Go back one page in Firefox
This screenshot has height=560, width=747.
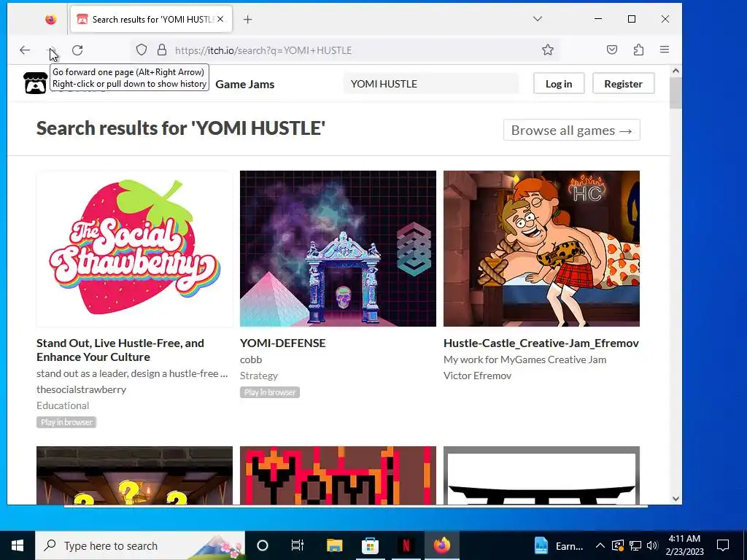point(25,50)
